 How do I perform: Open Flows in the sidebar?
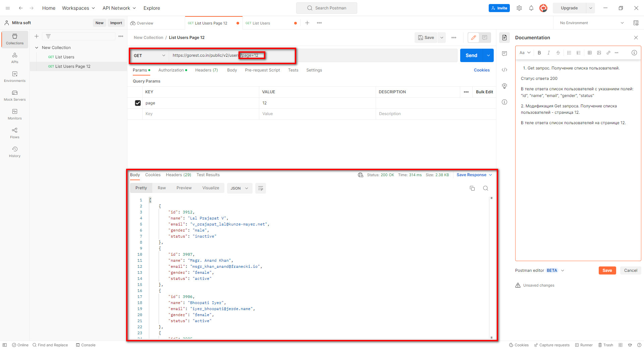15,133
